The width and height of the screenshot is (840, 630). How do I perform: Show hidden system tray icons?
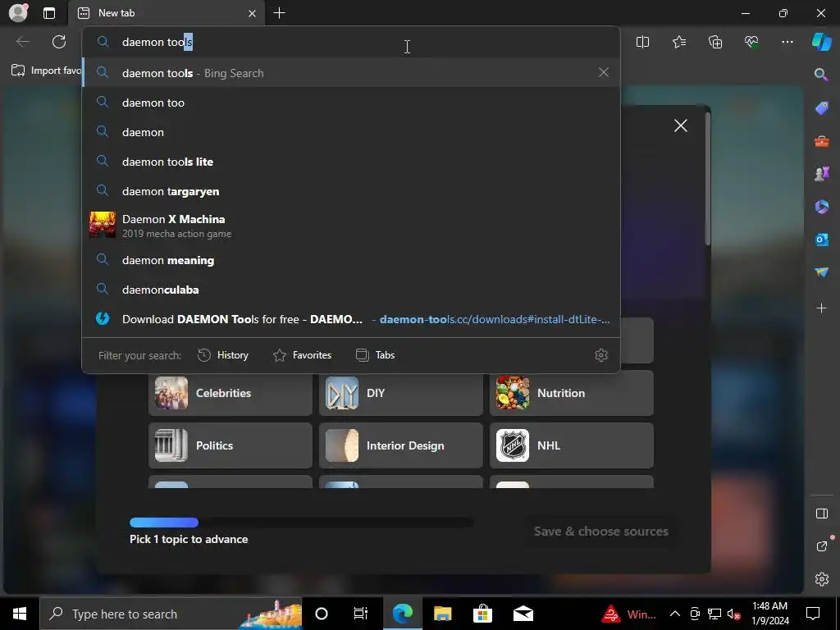tap(675, 614)
